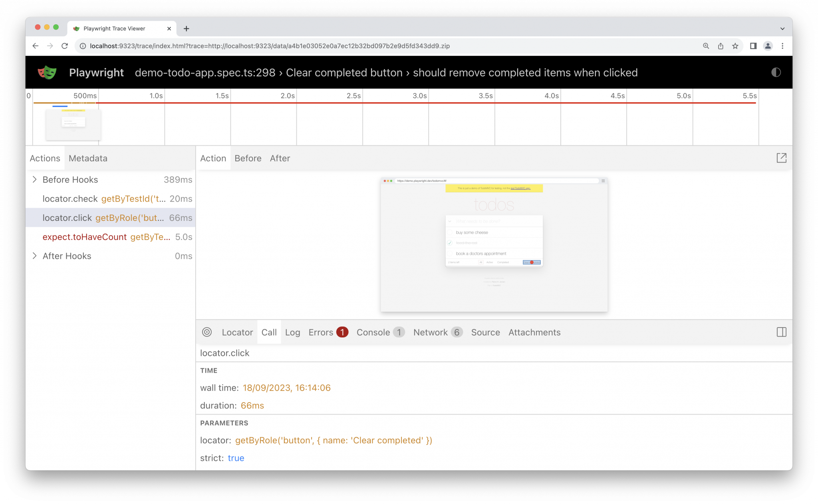Screen dimensions: 818x504
Task: Open the tab overview chevron at window top right
Action: 782,28
